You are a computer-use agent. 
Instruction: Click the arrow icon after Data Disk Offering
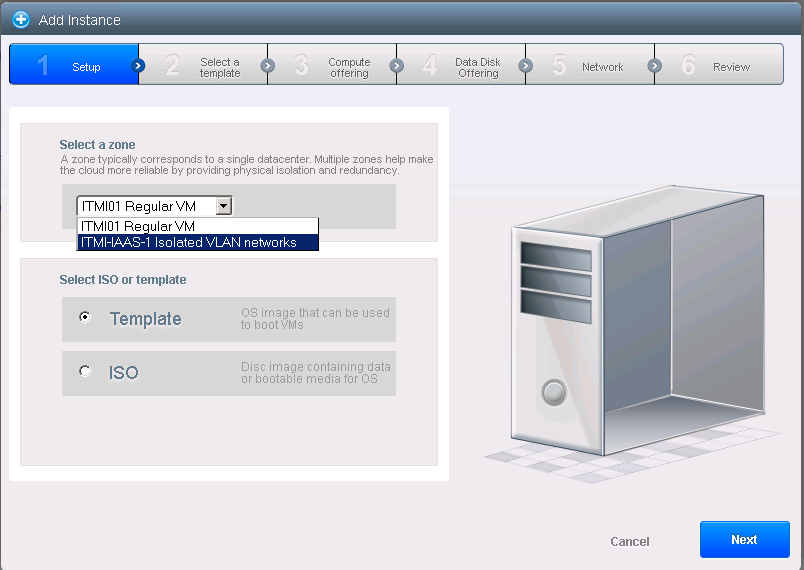[525, 66]
